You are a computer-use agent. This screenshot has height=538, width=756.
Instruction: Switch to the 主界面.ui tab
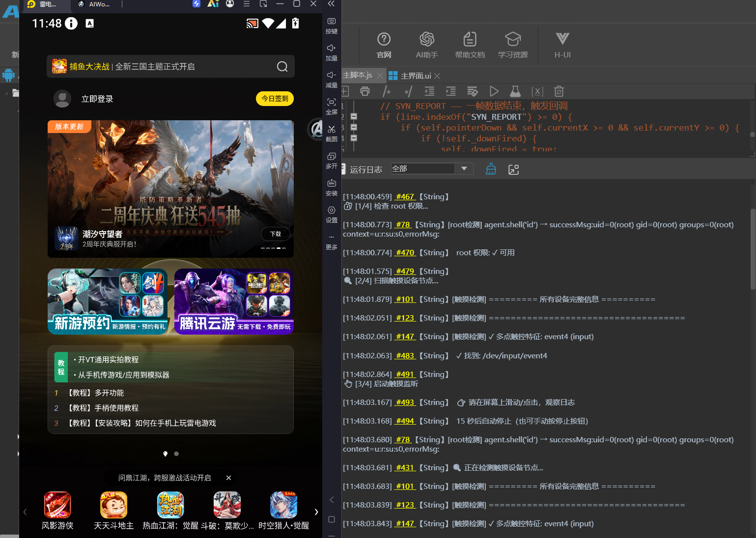(416, 76)
